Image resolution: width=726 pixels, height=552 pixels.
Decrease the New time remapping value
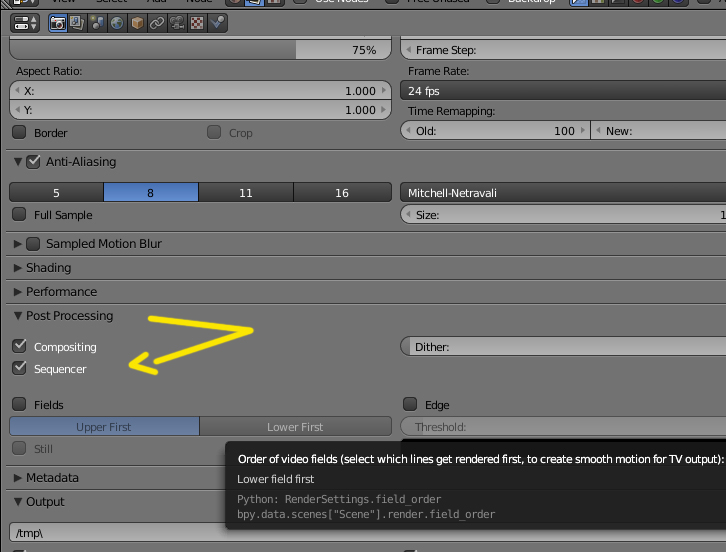(x=598, y=131)
